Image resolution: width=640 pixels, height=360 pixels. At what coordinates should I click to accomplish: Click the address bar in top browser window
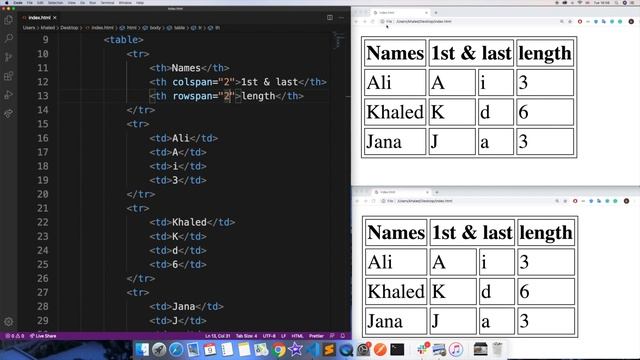point(469,21)
